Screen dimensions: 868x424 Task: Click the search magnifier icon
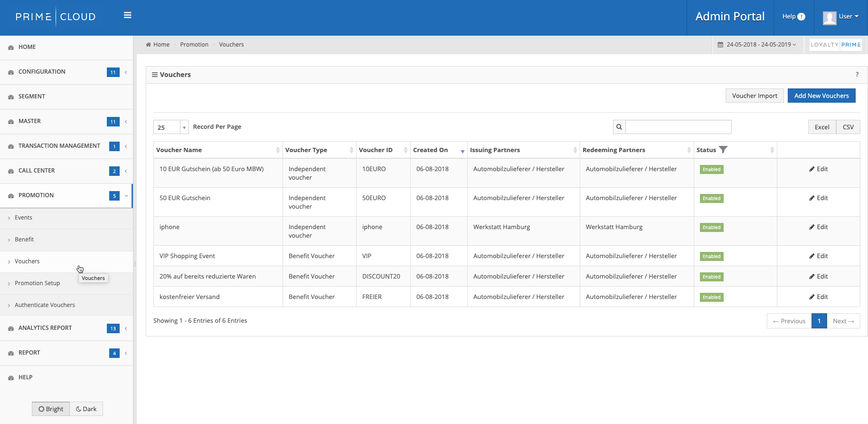[619, 127]
